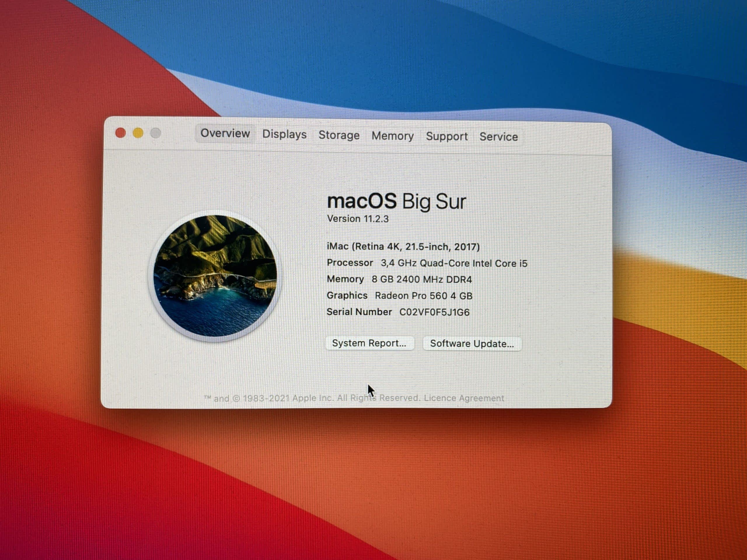Click Version 11.2.3 to reveal build
The image size is (747, 560).
coord(358,219)
